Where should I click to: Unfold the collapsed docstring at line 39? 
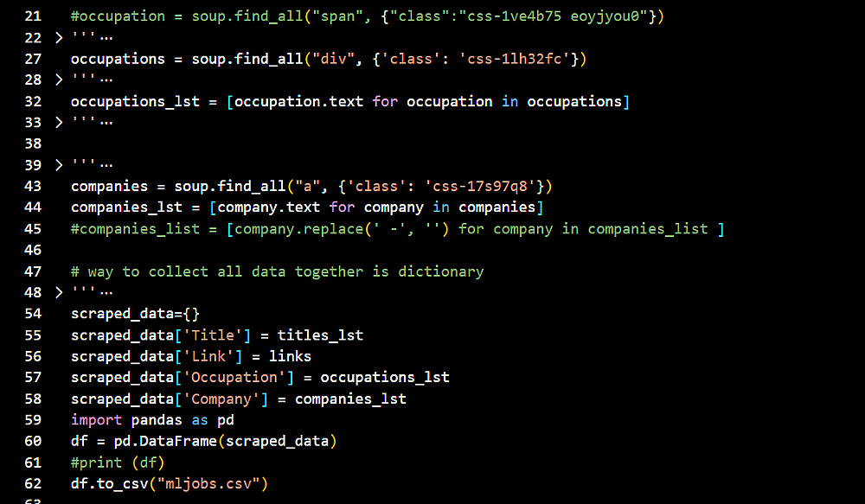pyautogui.click(x=59, y=165)
